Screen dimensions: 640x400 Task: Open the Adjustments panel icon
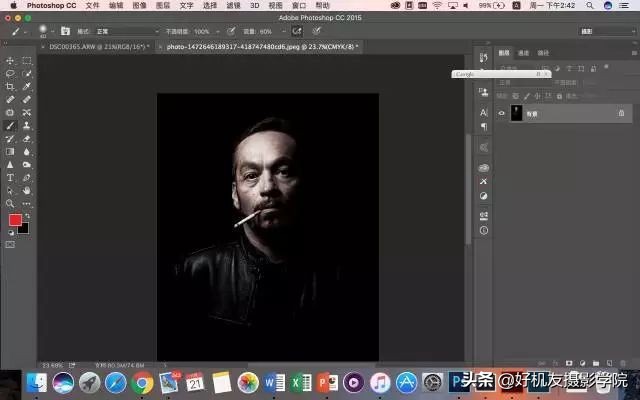(484, 196)
